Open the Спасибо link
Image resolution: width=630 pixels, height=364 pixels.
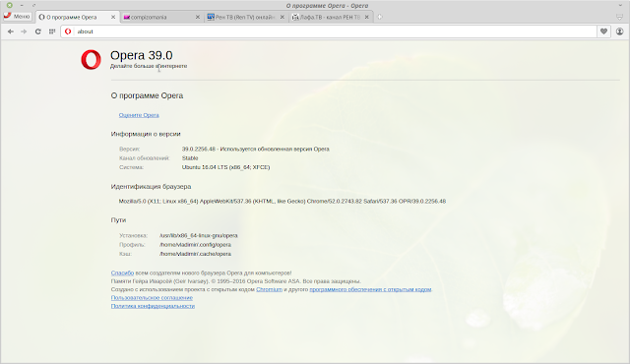point(122,273)
